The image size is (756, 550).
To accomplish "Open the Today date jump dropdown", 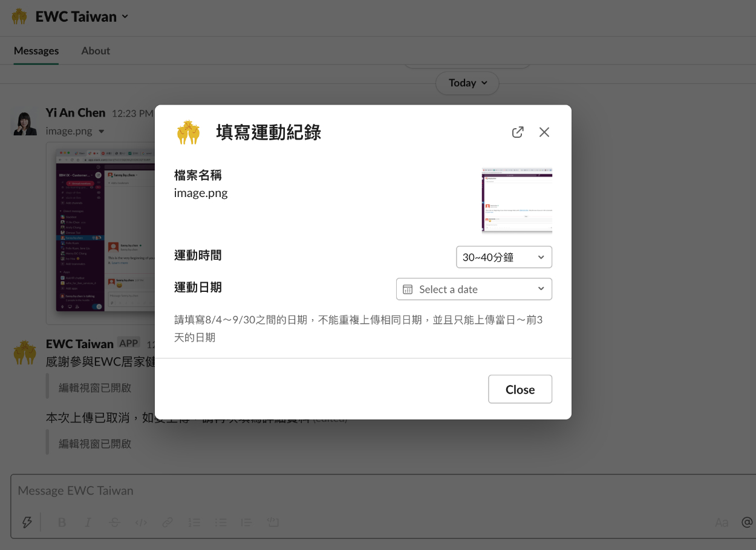I will pyautogui.click(x=467, y=83).
